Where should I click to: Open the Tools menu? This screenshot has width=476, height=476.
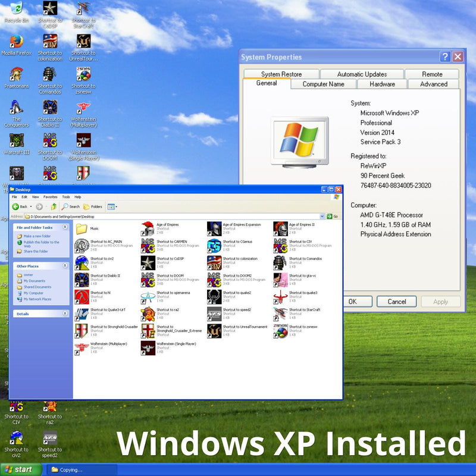pyautogui.click(x=66, y=197)
